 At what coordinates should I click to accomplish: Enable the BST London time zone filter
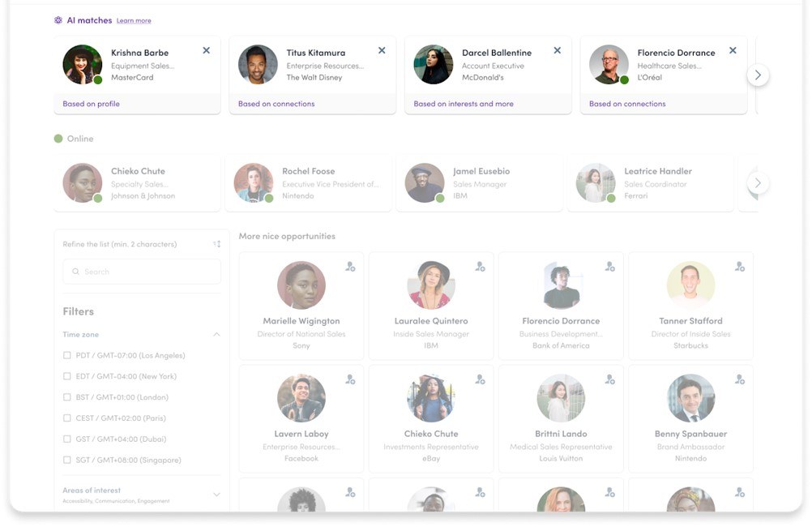pyautogui.click(x=67, y=397)
